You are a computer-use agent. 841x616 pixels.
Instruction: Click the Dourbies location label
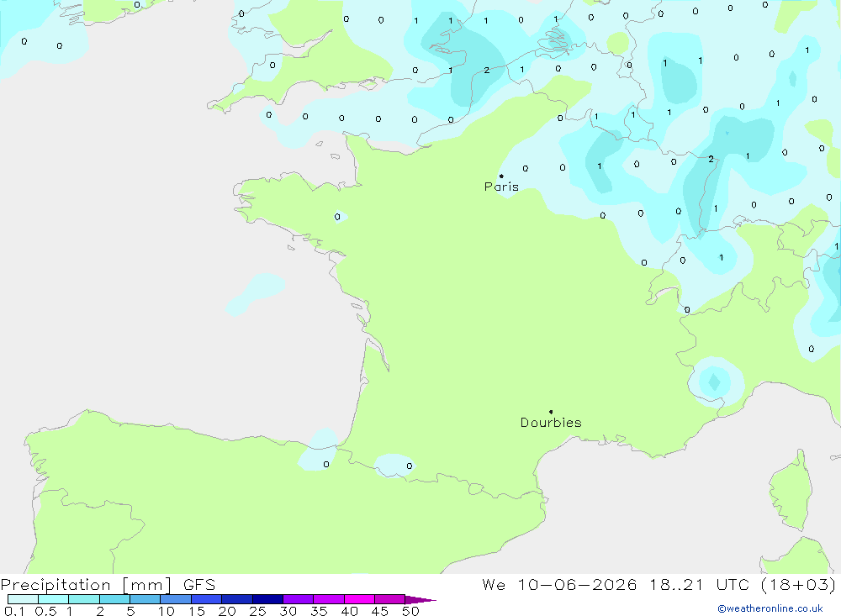(x=551, y=423)
